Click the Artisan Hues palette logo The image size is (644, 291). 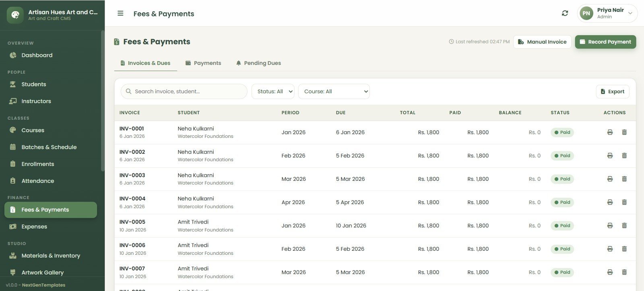point(15,15)
